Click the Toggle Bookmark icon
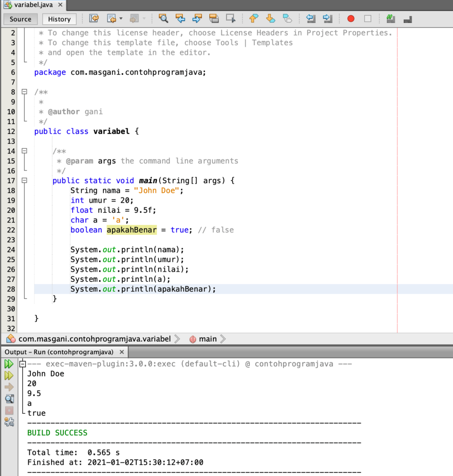The height and width of the screenshot is (476, 453). click(x=287, y=19)
